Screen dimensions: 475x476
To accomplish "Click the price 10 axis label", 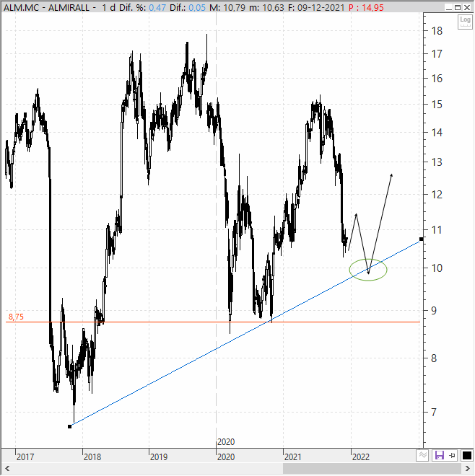I will click(437, 268).
